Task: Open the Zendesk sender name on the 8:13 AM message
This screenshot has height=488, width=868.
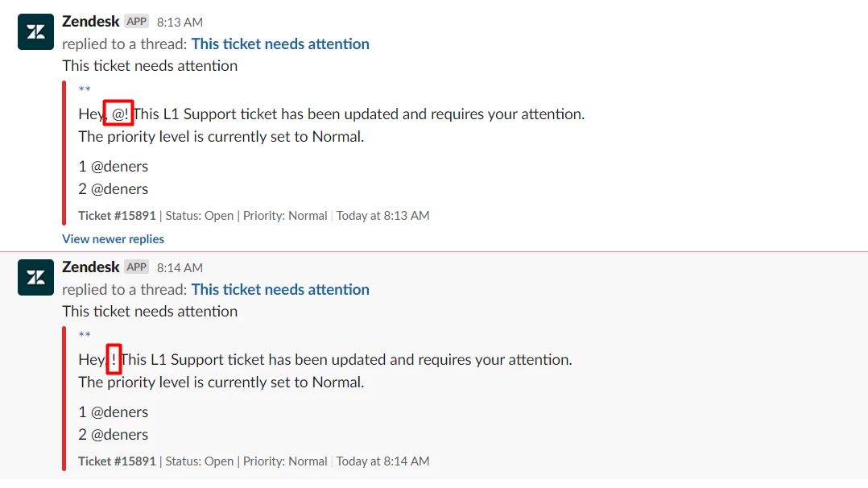Action: pyautogui.click(x=90, y=22)
